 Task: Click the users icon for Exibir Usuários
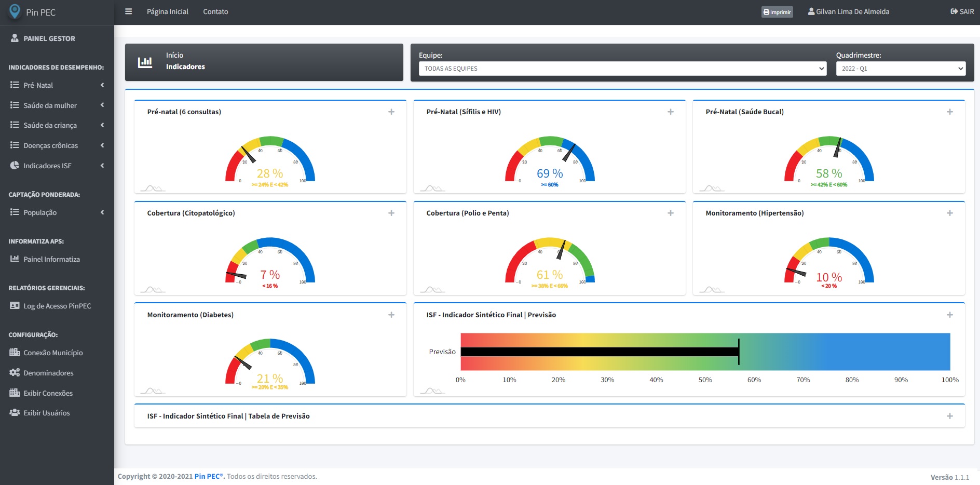[15, 412]
